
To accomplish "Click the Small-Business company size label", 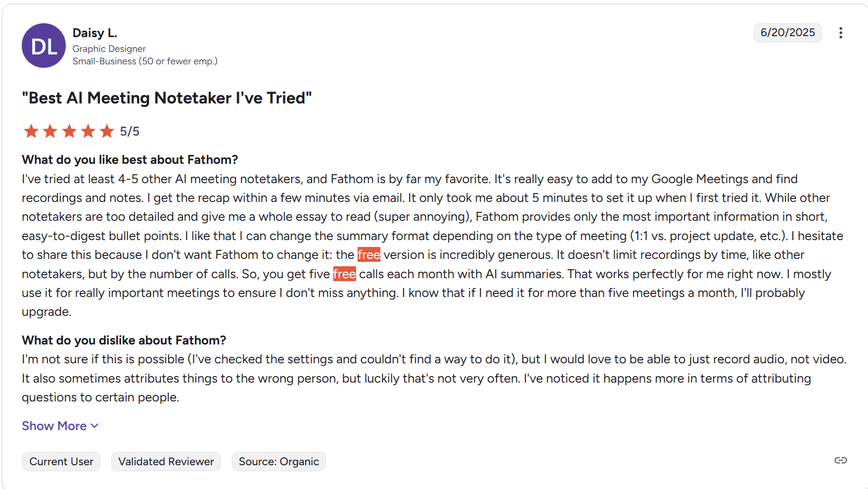I will (145, 61).
